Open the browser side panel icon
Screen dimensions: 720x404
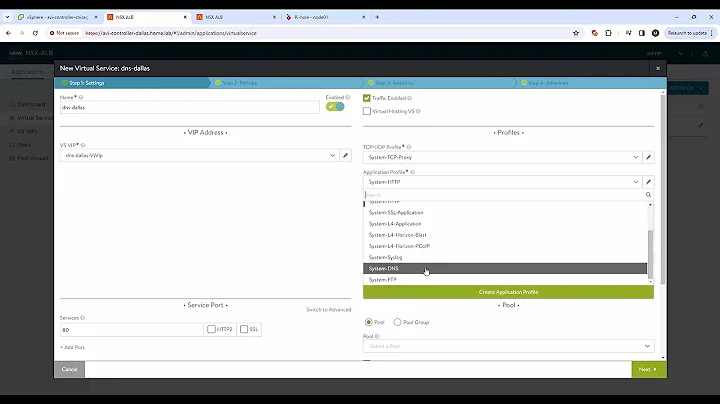pyautogui.click(x=642, y=33)
